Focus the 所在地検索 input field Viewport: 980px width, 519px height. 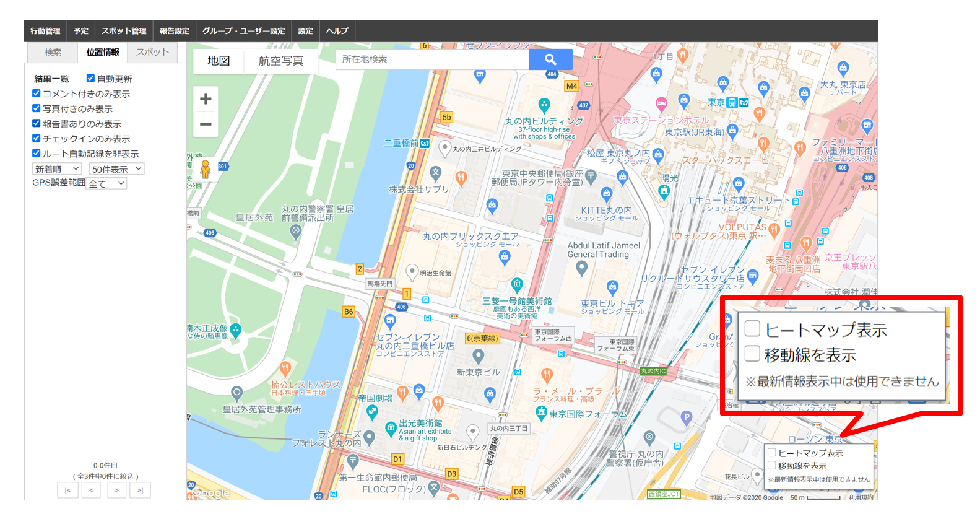(432, 59)
